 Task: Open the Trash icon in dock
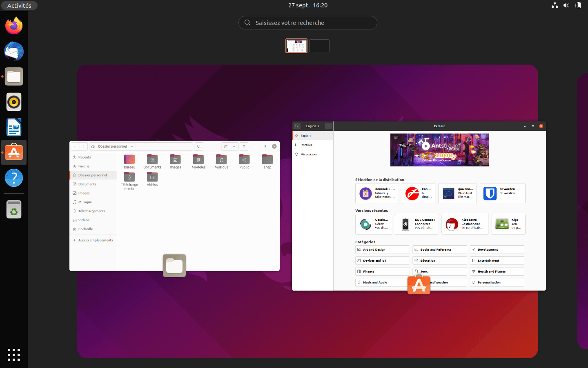pos(14,209)
